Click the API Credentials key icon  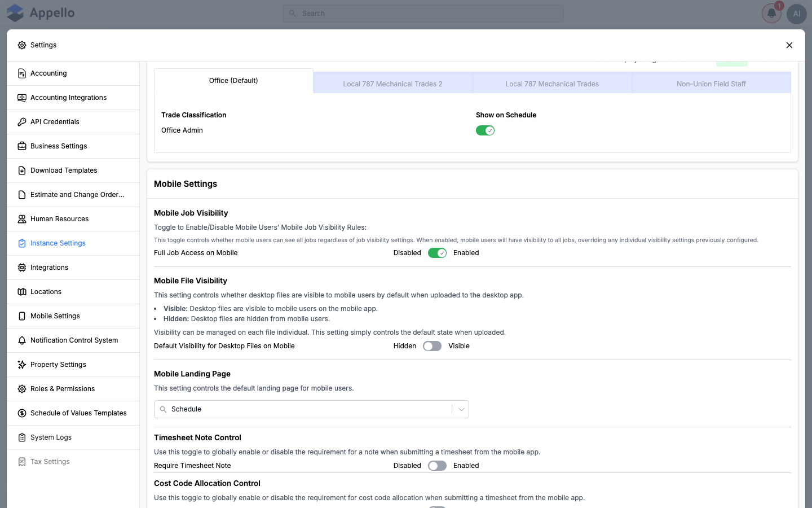click(22, 122)
